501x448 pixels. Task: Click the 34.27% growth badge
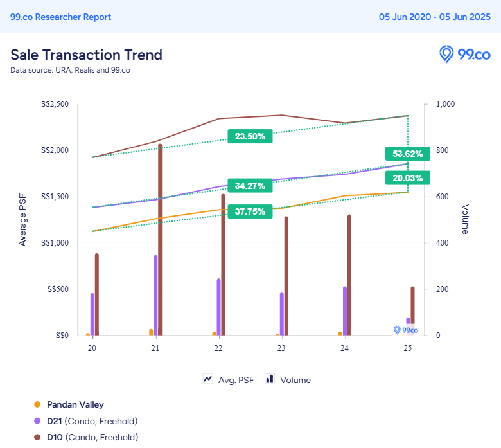pos(250,186)
